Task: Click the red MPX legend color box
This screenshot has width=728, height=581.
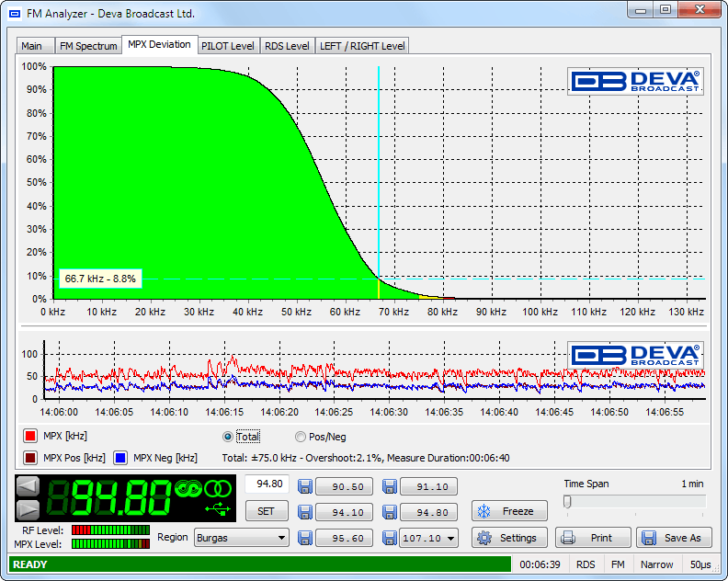Action: pyautogui.click(x=29, y=437)
